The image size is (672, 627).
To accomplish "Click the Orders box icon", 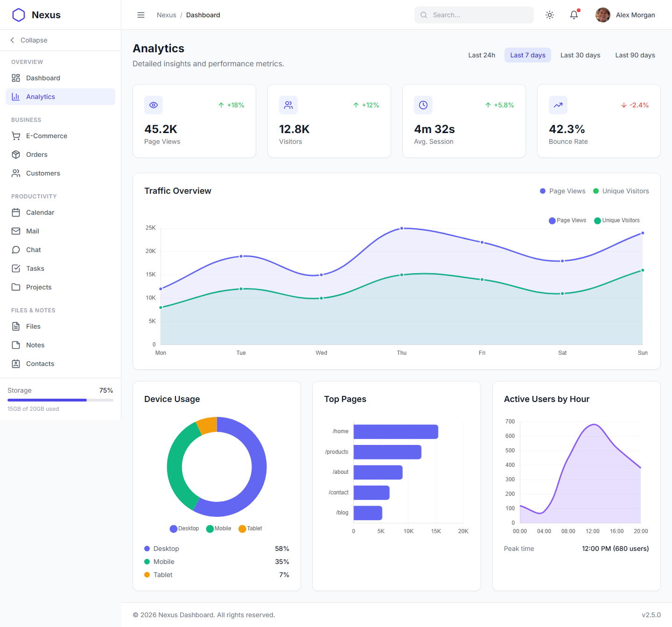I will 16,155.
